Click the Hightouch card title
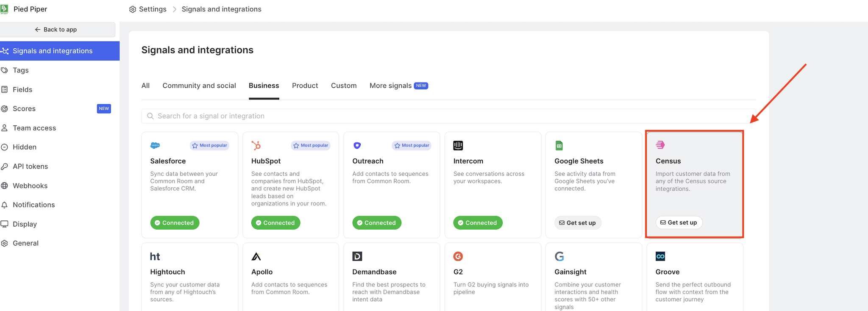Image resolution: width=868 pixels, height=311 pixels. 167,272
